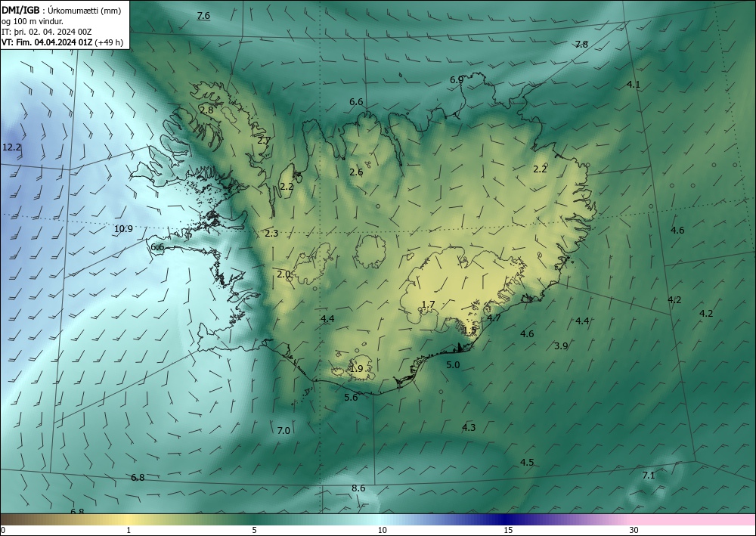Click the 5.6 value label
The image size is (756, 536).
pyautogui.click(x=351, y=397)
